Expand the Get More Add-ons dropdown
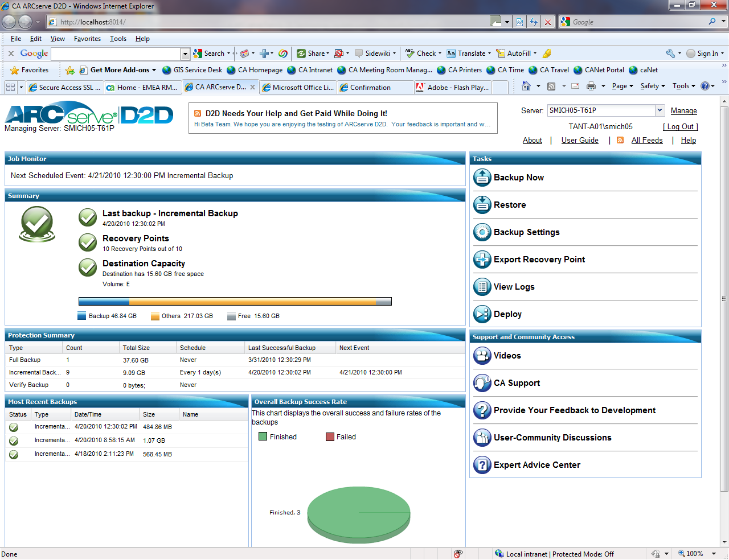This screenshot has width=729, height=560. pos(154,70)
